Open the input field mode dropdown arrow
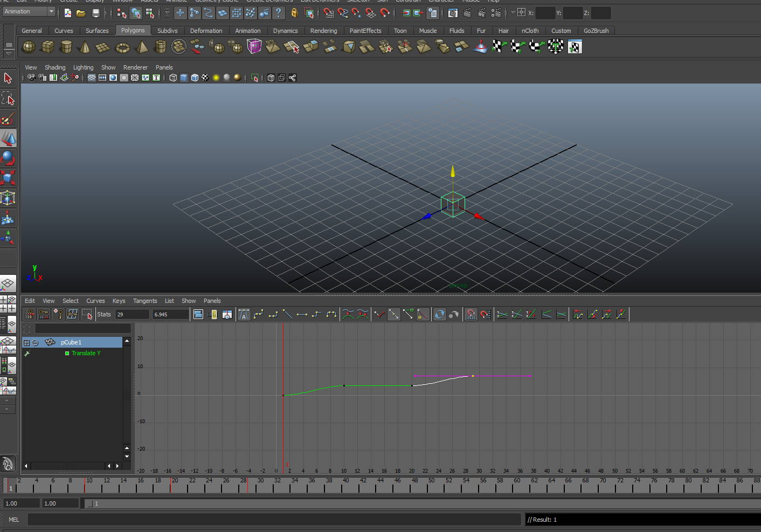 click(x=513, y=12)
